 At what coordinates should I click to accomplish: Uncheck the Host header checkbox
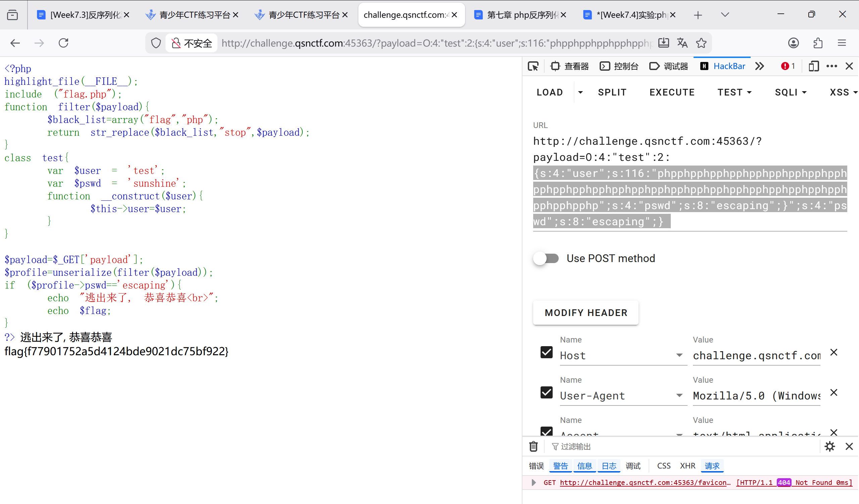point(546,352)
